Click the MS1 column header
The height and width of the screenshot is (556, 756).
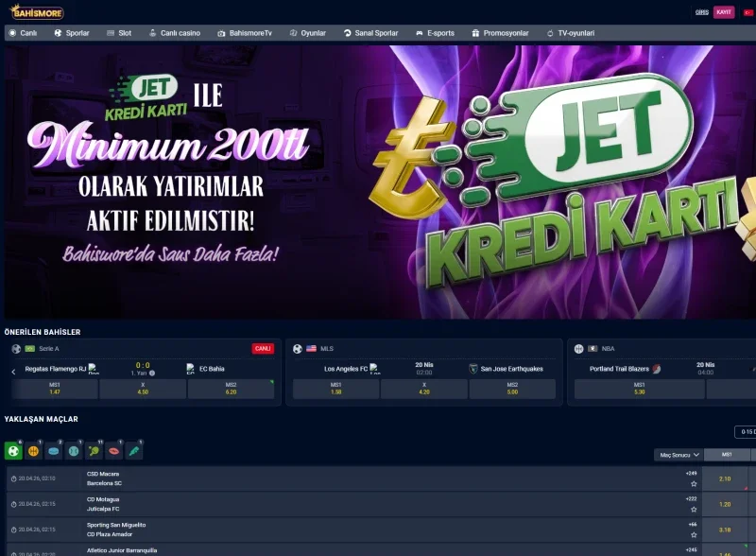point(727,455)
